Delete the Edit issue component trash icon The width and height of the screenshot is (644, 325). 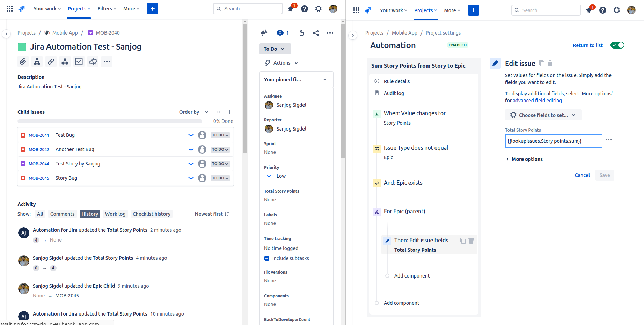click(x=550, y=63)
